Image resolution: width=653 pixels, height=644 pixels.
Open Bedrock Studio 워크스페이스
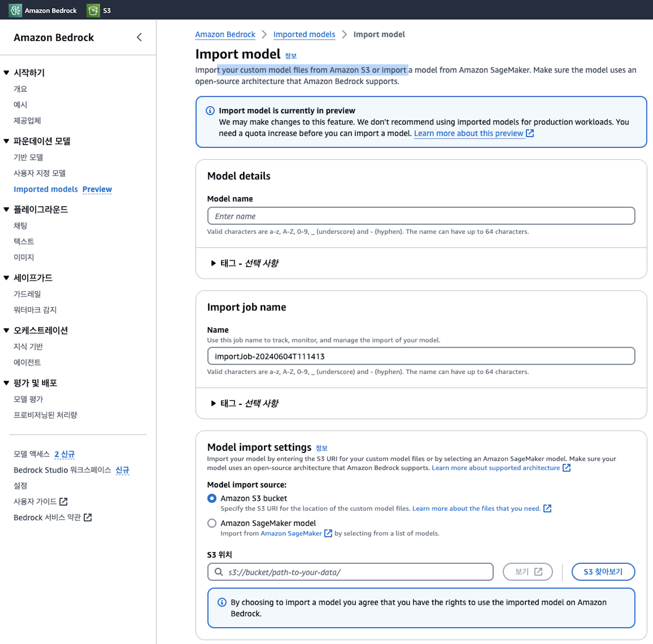click(x=62, y=470)
